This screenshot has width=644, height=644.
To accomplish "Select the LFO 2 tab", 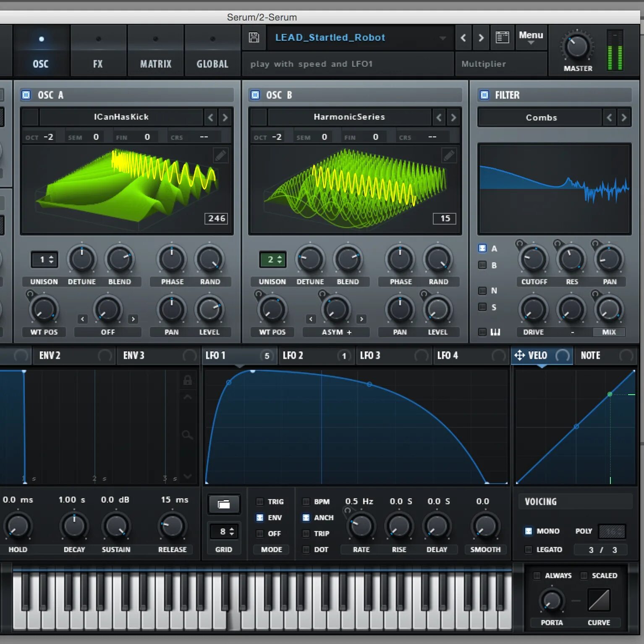I will click(317, 356).
